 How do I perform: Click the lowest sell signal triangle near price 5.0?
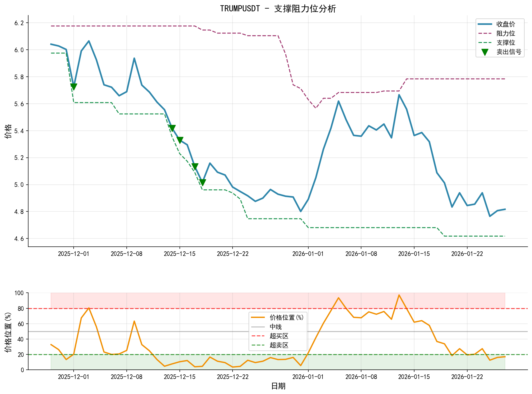pos(202,182)
